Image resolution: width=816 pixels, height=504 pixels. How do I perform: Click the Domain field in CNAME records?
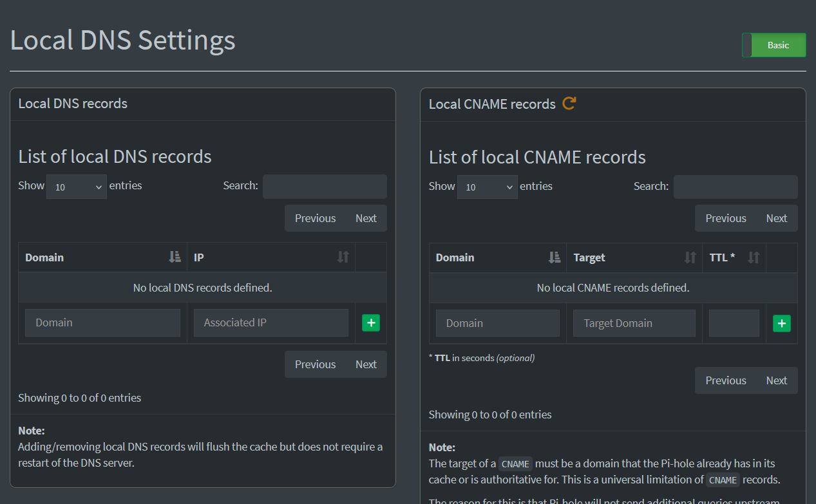[498, 323]
